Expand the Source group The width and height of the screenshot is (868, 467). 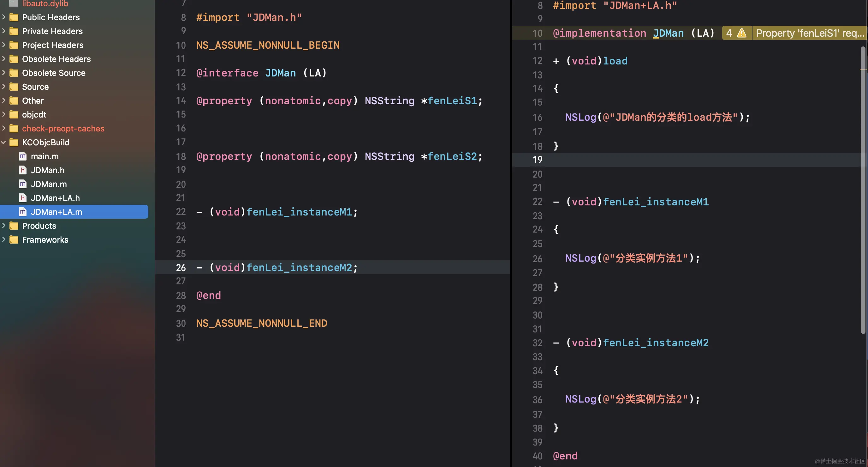(x=4, y=86)
